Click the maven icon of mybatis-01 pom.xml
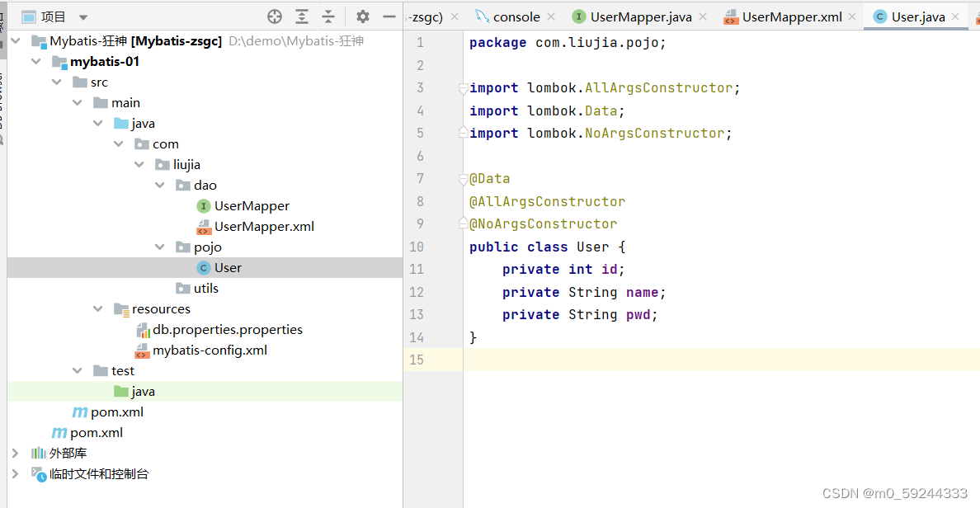 (80, 412)
